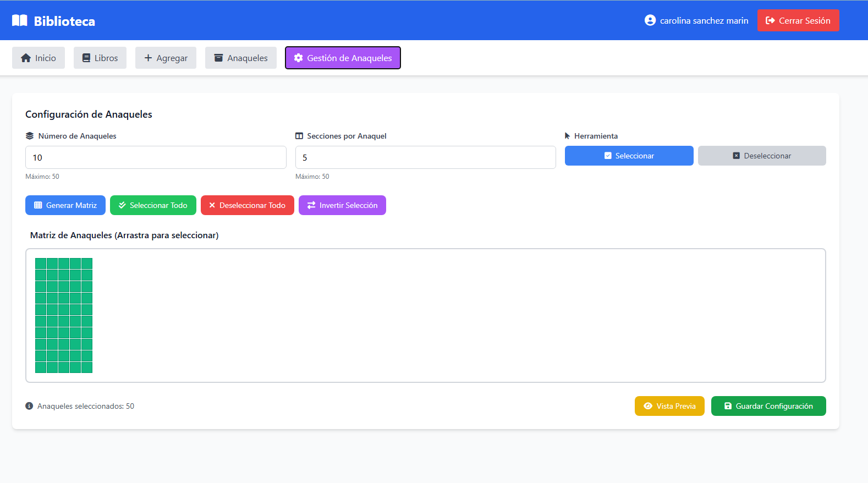Click the user profile avatar icon
This screenshot has height=483, width=868.
[x=650, y=20]
